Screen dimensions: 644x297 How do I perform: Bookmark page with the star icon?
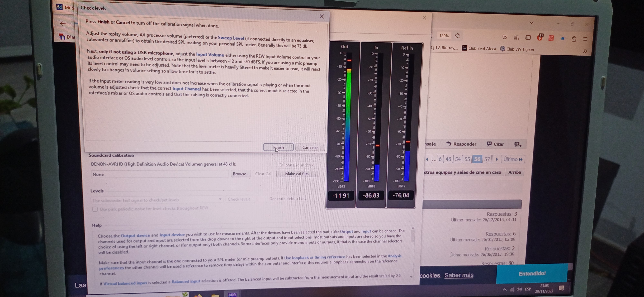click(458, 36)
